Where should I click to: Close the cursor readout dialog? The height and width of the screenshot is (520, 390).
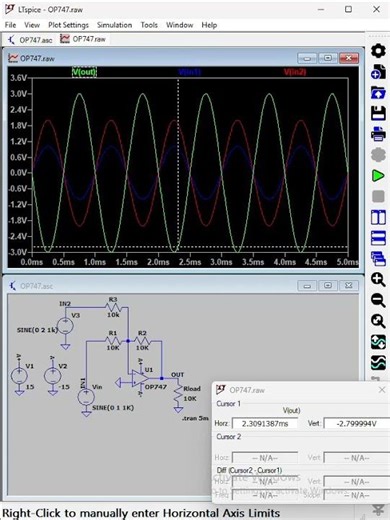point(382,390)
